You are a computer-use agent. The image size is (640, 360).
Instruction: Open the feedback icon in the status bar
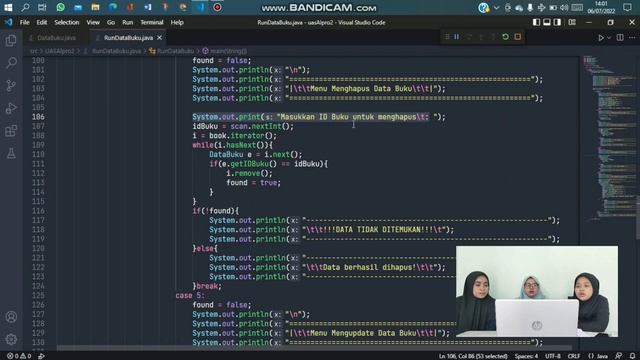(x=619, y=356)
